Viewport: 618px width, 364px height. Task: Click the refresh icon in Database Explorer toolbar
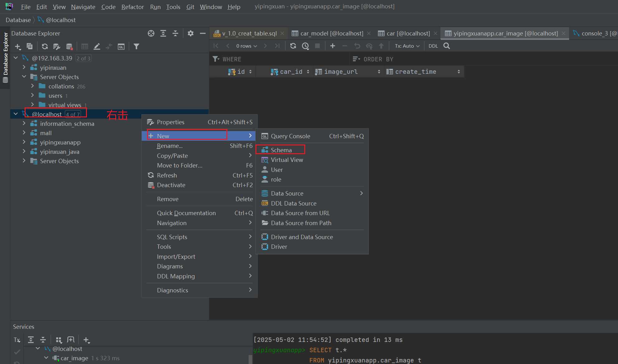[45, 46]
